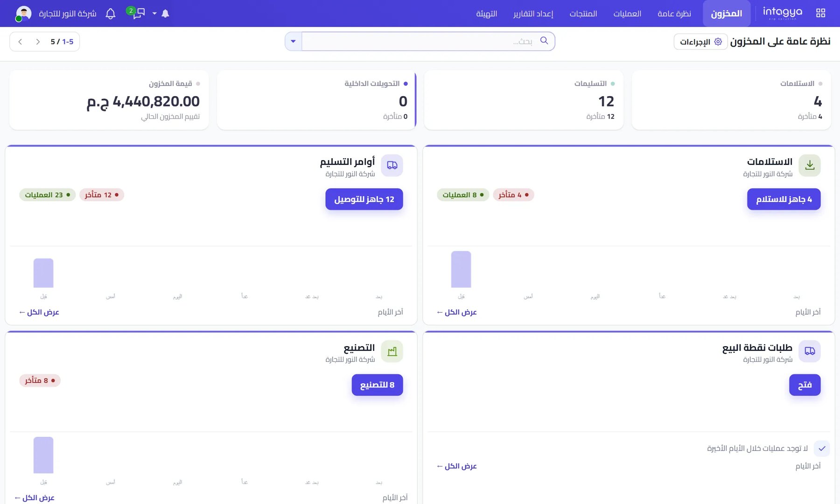This screenshot has width=840, height=504.
Task: Open the العمليات menu
Action: pyautogui.click(x=627, y=14)
